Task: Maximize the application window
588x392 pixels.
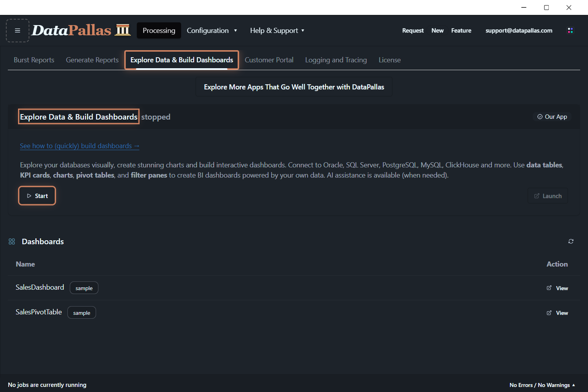Action: [546, 7]
